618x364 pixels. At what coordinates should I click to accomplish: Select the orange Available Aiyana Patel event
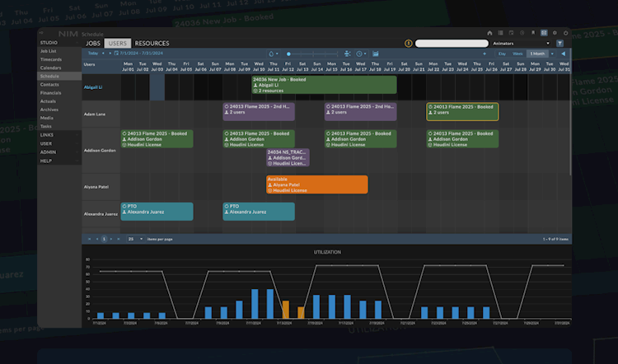click(317, 184)
